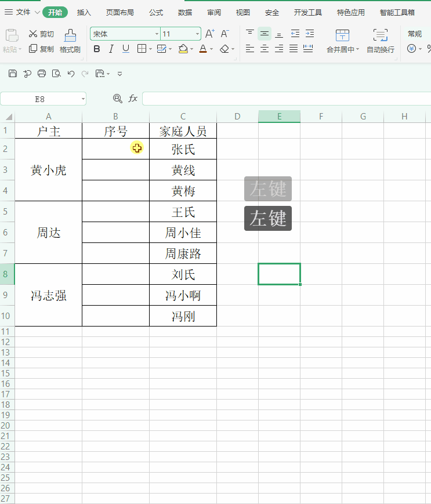Click the currency format (¥) icon
This screenshot has width=431, height=504.
click(x=411, y=49)
